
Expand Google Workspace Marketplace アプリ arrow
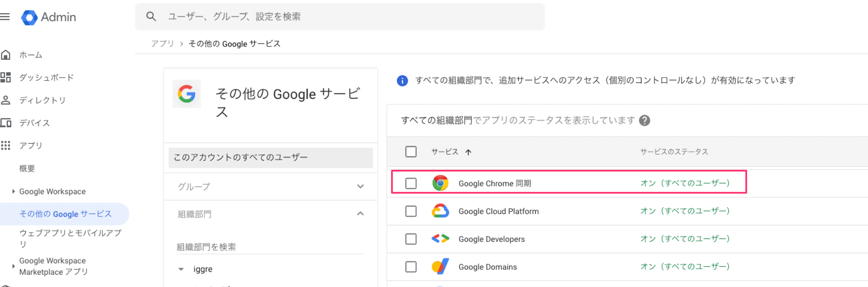[13, 266]
